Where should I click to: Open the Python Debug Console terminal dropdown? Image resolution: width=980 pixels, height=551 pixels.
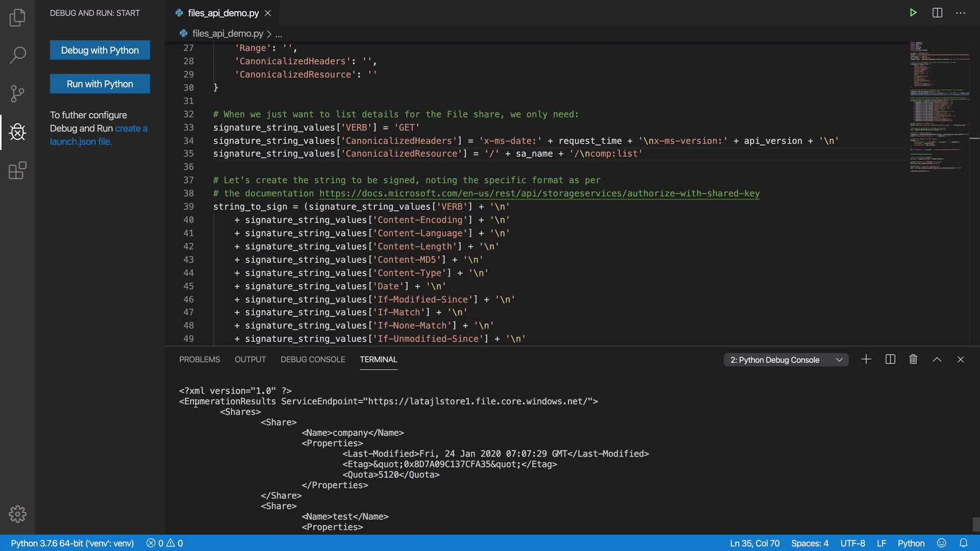coord(786,360)
